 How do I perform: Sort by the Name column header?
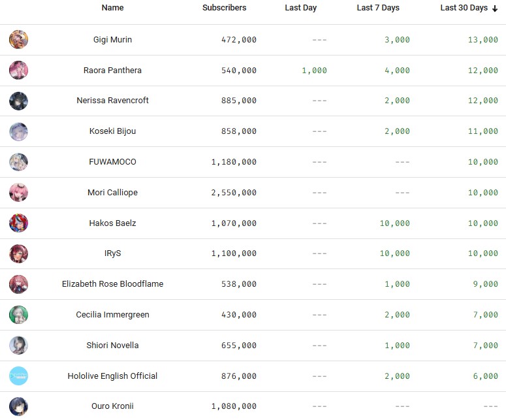pyautogui.click(x=112, y=8)
